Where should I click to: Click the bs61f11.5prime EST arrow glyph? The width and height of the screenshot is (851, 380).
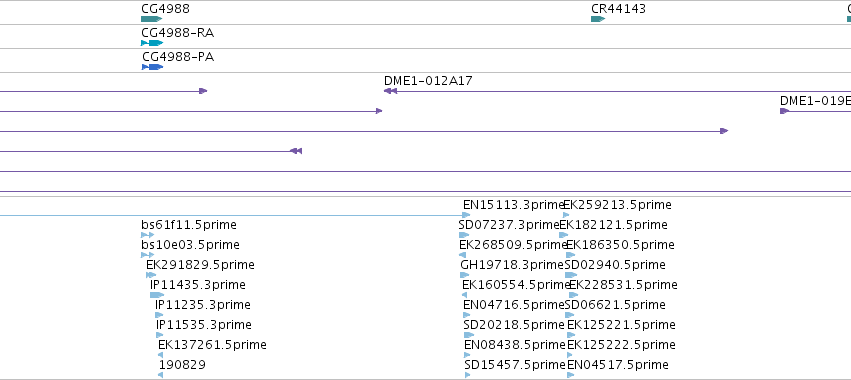click(148, 235)
